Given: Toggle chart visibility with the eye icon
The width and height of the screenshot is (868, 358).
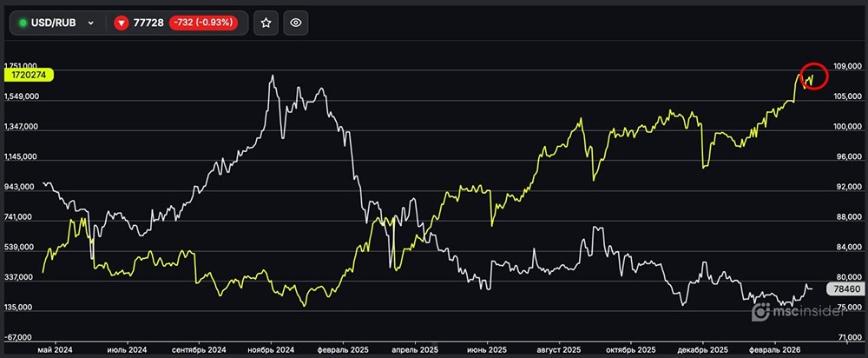Looking at the screenshot, I should [296, 23].
